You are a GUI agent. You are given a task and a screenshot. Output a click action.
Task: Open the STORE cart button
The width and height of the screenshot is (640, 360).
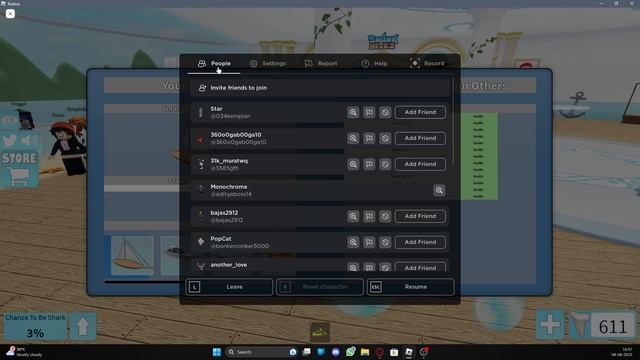coord(19,169)
